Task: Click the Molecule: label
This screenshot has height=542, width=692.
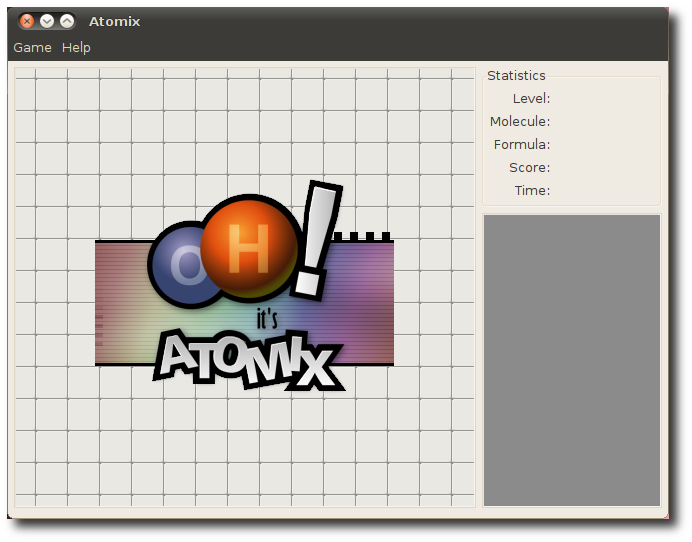Action: point(520,121)
